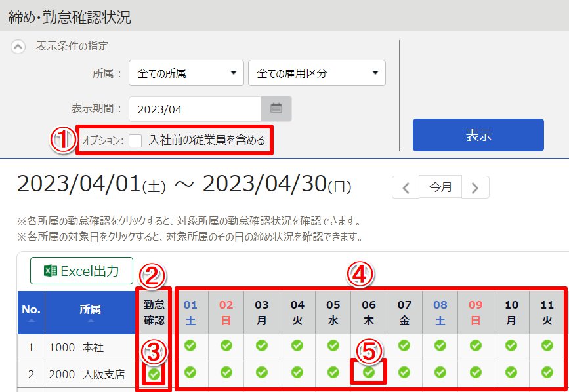Click the 02 日 date header

point(226,312)
